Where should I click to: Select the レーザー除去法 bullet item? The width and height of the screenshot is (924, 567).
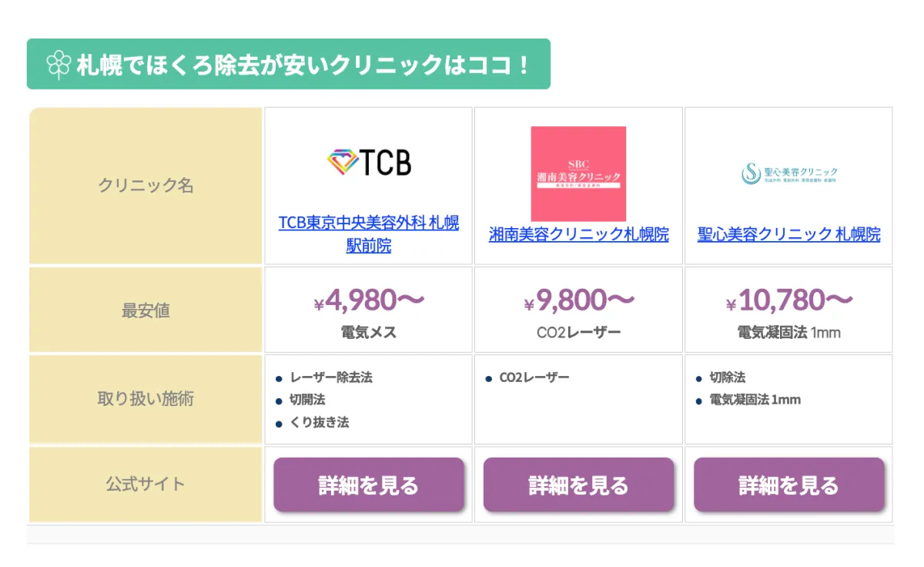tap(331, 377)
